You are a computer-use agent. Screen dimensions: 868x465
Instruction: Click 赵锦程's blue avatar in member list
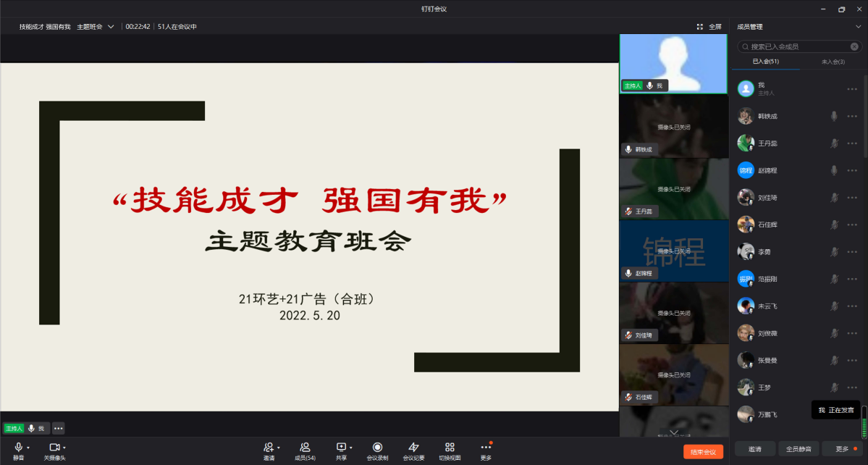746,170
